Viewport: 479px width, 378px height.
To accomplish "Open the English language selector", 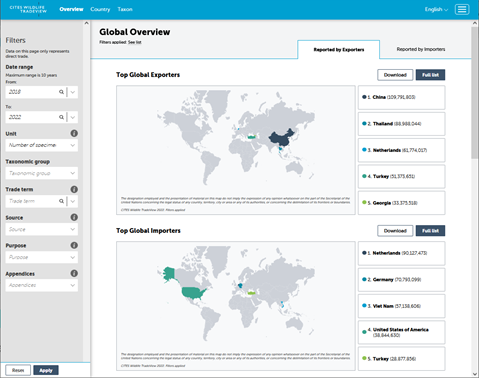I will [x=436, y=9].
